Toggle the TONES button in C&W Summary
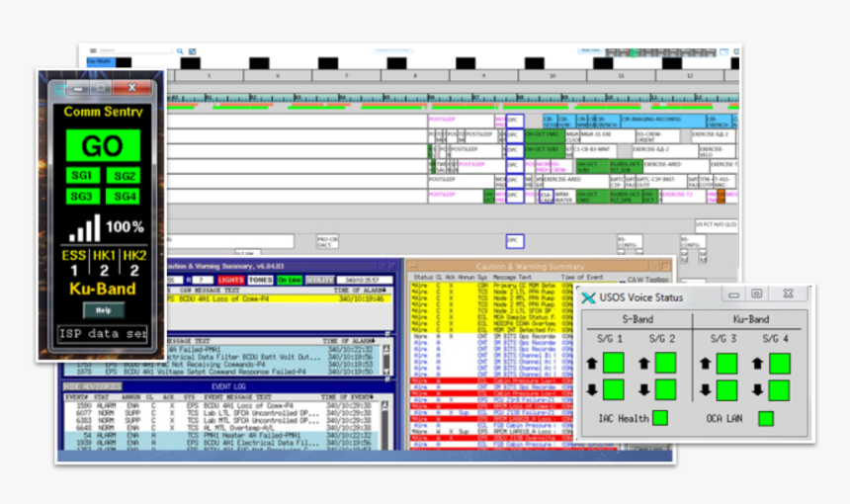 pos(260,281)
